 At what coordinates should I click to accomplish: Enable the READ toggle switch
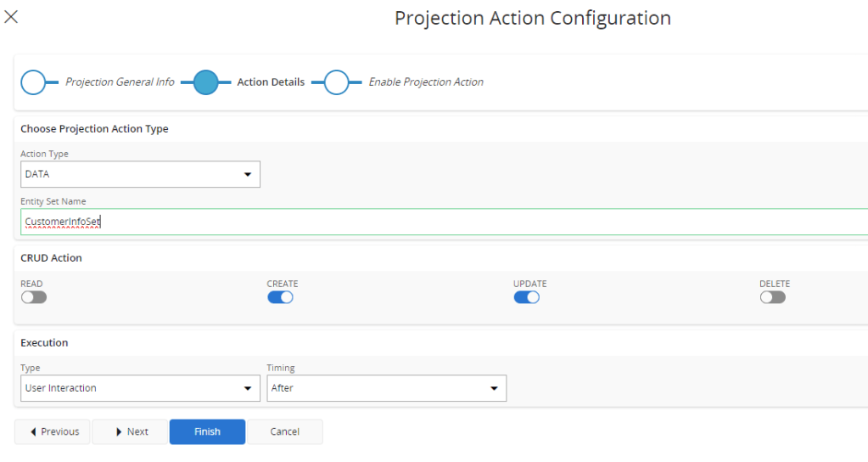pyautogui.click(x=34, y=297)
